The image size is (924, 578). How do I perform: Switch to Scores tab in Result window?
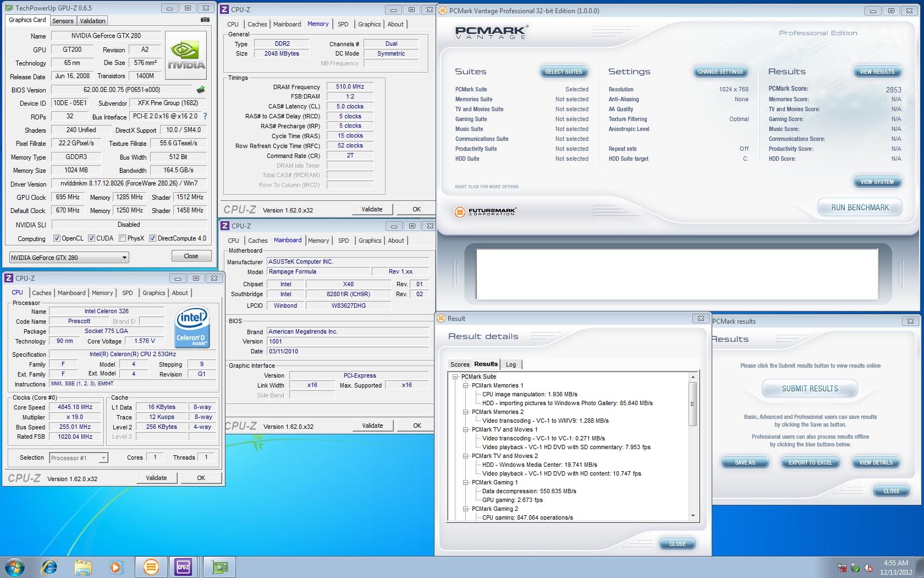point(460,364)
